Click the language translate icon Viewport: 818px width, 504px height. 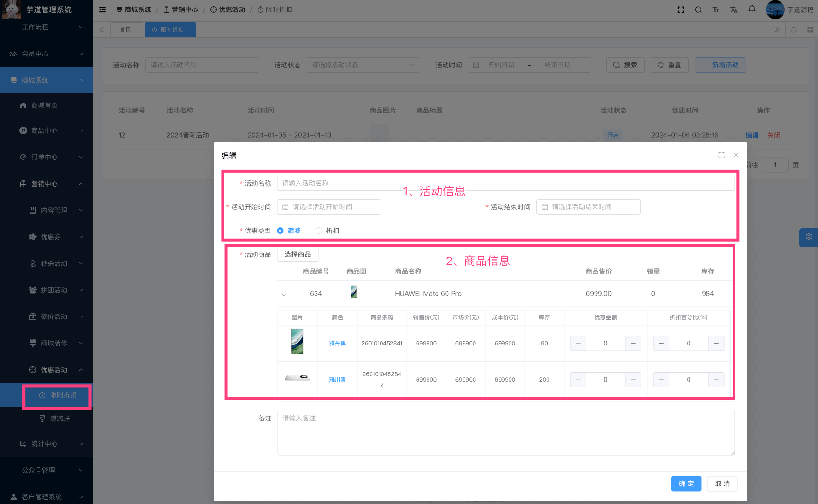[x=734, y=9]
